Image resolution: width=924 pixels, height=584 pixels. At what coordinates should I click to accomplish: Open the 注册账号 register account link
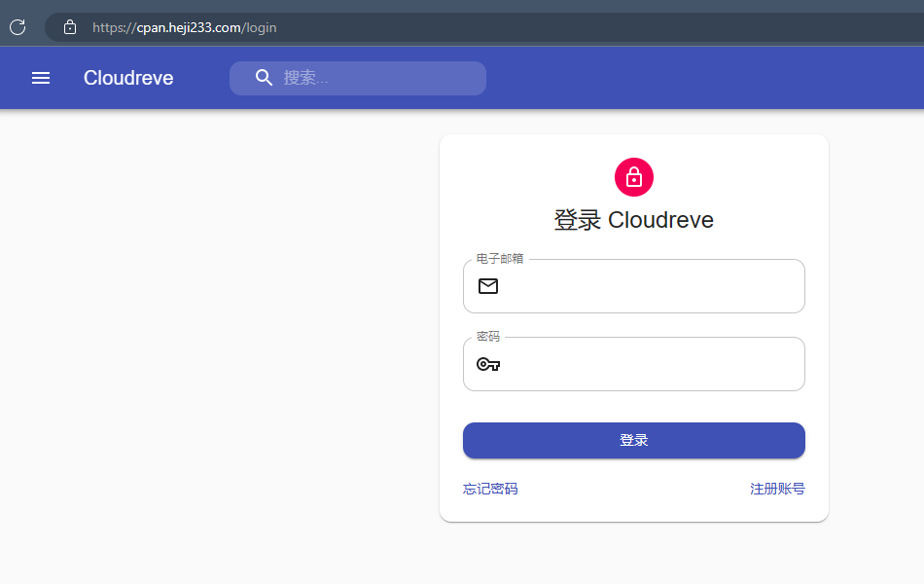pyautogui.click(x=777, y=489)
